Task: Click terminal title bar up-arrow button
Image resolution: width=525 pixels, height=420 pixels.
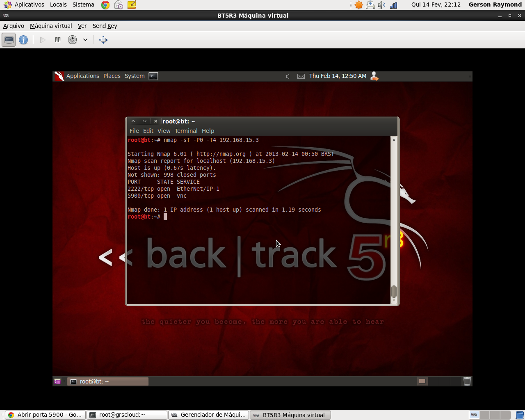Action: 133,121
